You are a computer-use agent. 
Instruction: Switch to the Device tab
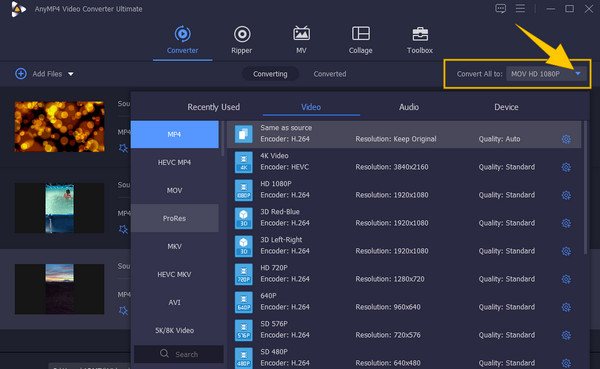506,107
